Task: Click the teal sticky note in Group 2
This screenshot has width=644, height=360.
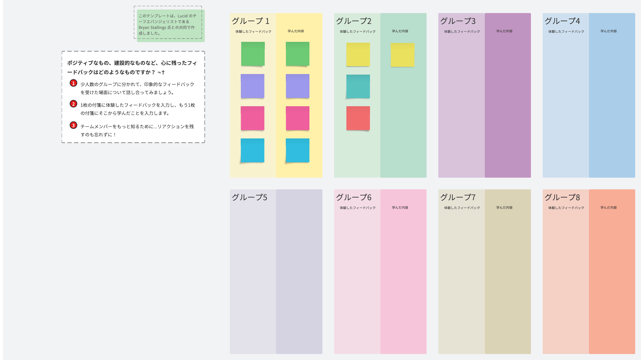Action: (358, 86)
